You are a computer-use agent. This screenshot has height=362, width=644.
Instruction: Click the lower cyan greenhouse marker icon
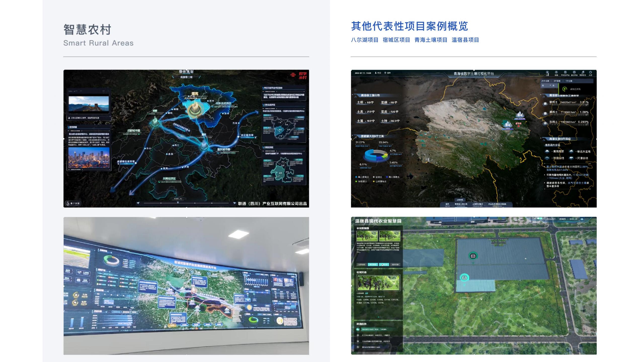[464, 278]
